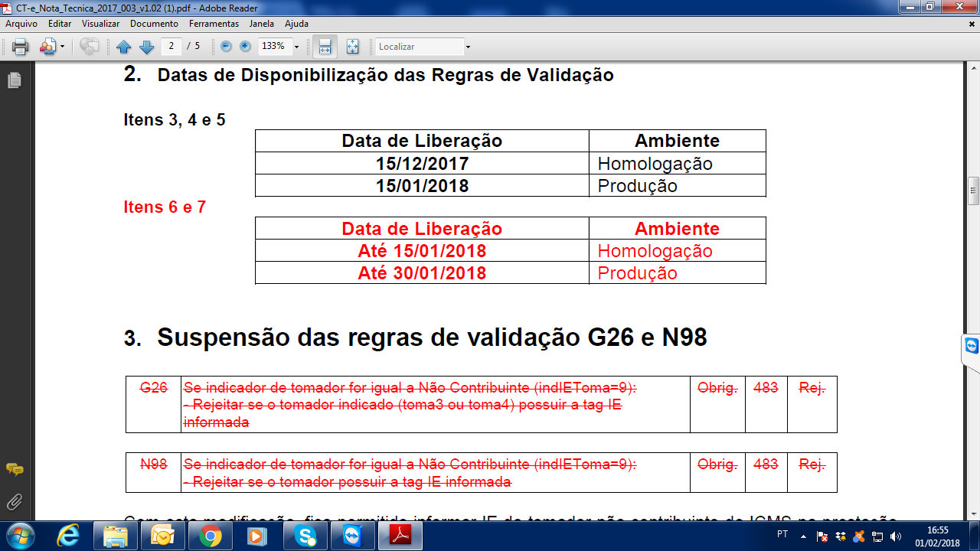The image size is (980, 551).
Task: Open the collaborate icon's dropdown arrow
Action: pos(63,47)
